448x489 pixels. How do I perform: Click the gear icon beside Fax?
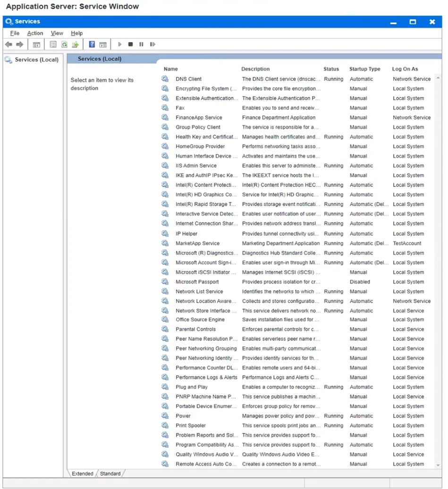(x=165, y=108)
